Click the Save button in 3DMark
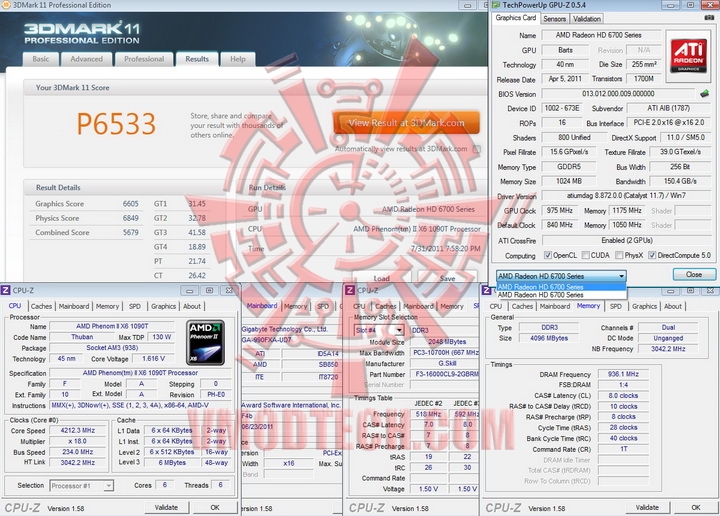720x516 pixels. coord(447,278)
